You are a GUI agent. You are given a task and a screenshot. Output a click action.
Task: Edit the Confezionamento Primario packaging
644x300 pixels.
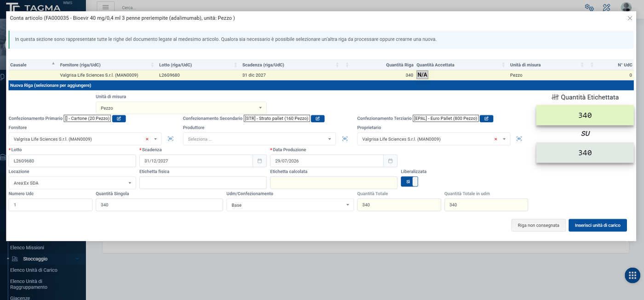pyautogui.click(x=119, y=119)
